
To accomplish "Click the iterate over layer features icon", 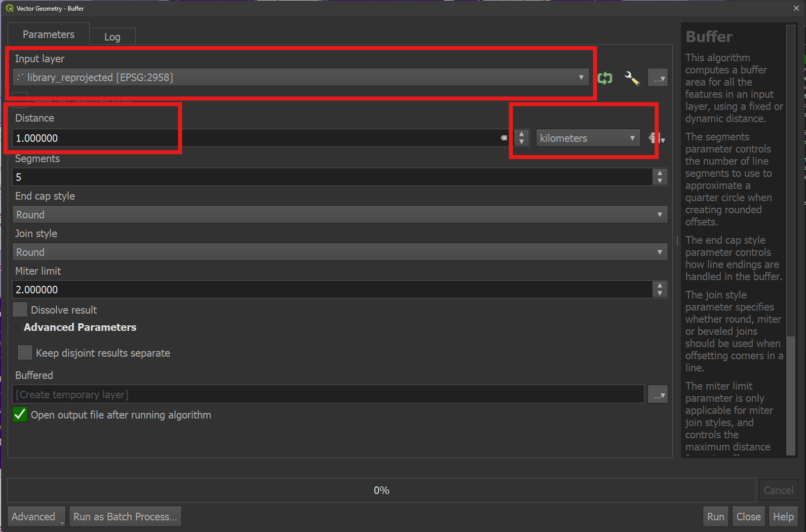I will (605, 78).
